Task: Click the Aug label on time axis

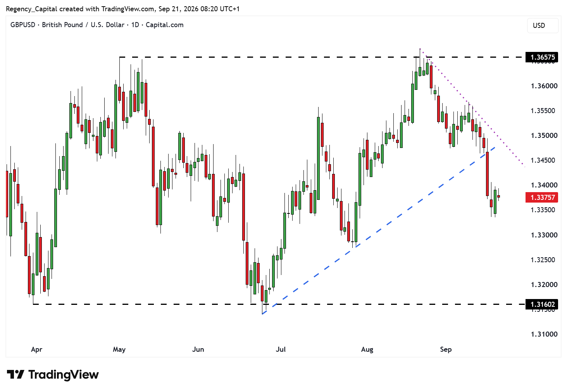Action: pyautogui.click(x=367, y=349)
